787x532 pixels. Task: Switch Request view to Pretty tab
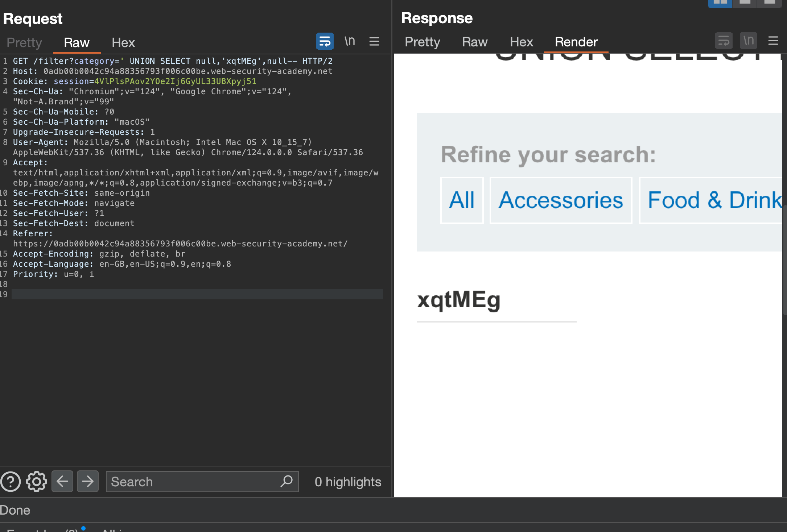point(24,43)
